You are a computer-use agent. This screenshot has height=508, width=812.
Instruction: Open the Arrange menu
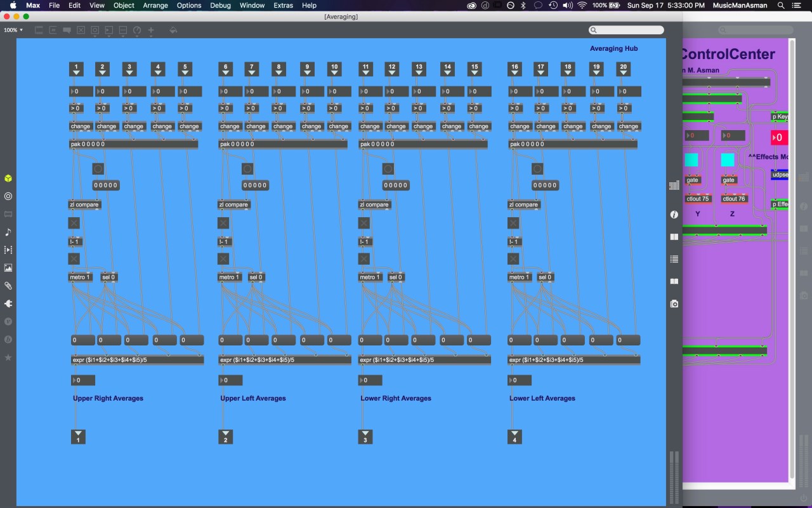tap(155, 5)
